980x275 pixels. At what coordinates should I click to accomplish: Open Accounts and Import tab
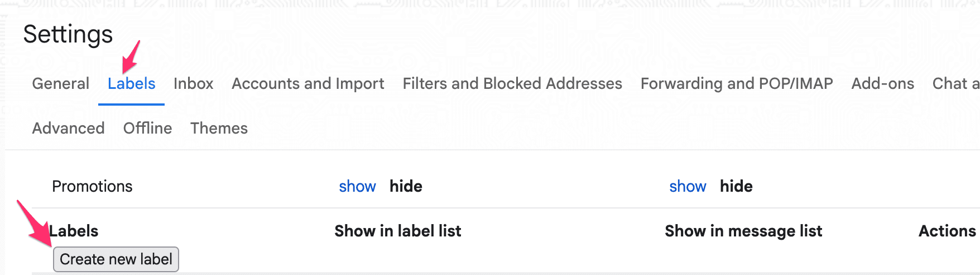coord(308,84)
